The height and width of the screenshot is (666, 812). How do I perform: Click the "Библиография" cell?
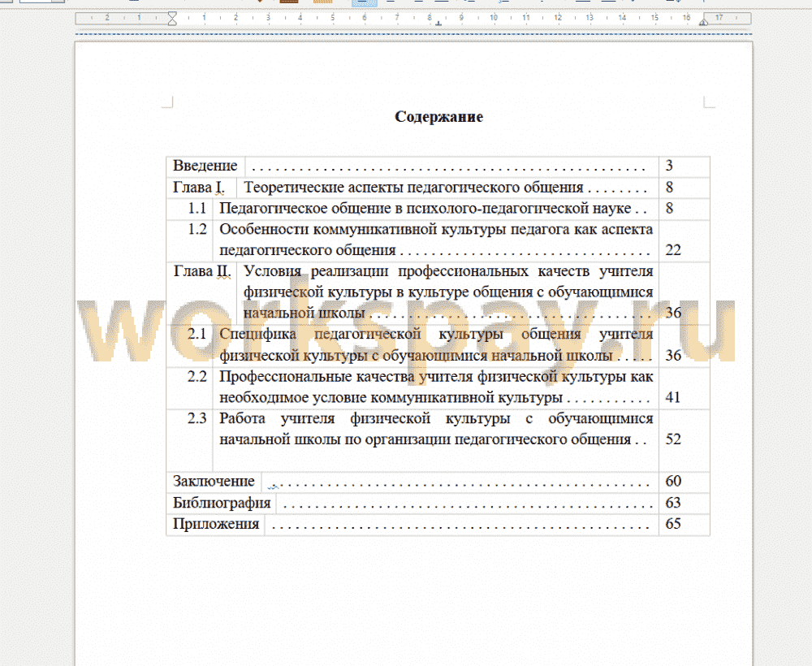222,503
